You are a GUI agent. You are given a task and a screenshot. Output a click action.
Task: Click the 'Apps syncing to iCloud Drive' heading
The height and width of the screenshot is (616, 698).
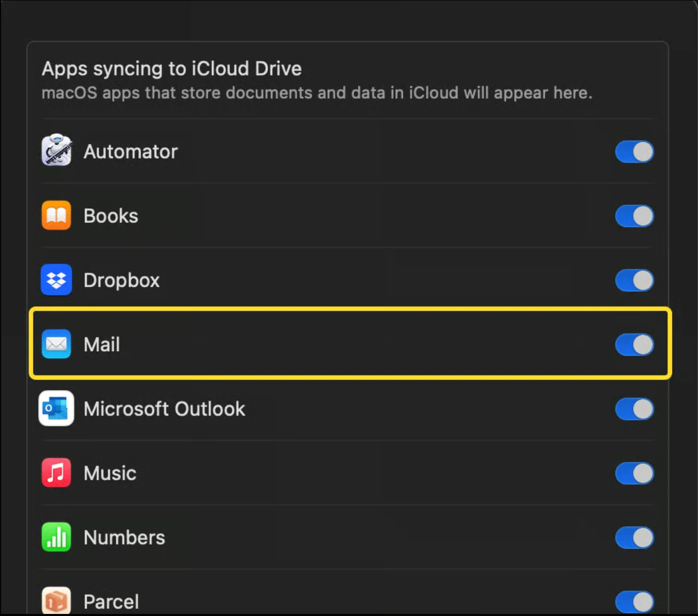[x=172, y=69]
